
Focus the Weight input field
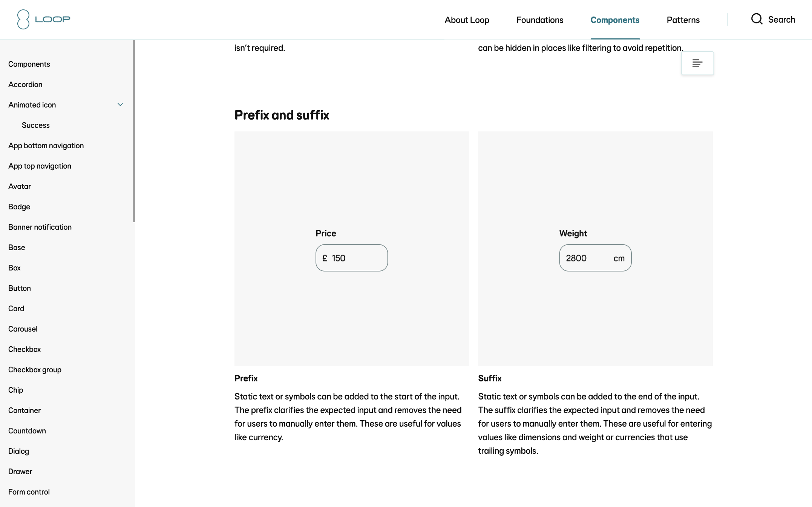587,258
